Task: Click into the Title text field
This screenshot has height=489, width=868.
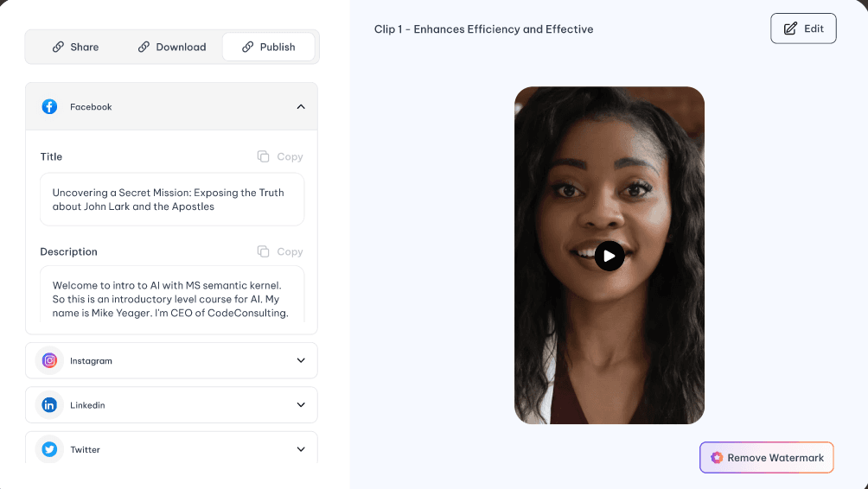Action: point(172,200)
